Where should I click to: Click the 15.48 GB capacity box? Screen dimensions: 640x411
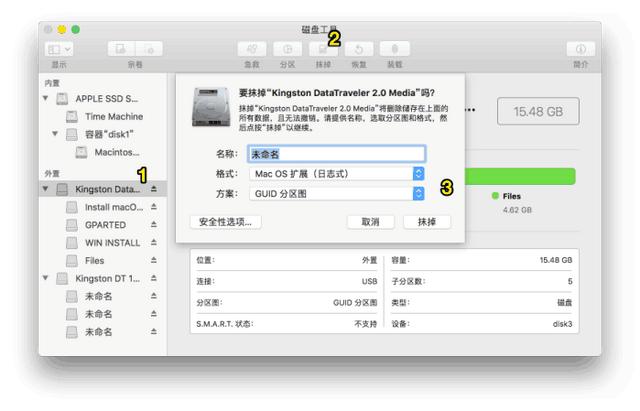click(538, 111)
